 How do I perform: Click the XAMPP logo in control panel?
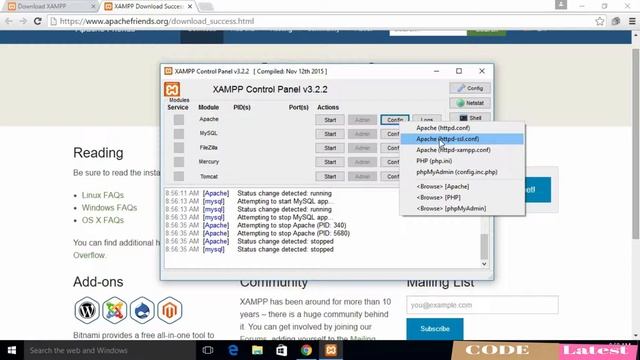[172, 89]
